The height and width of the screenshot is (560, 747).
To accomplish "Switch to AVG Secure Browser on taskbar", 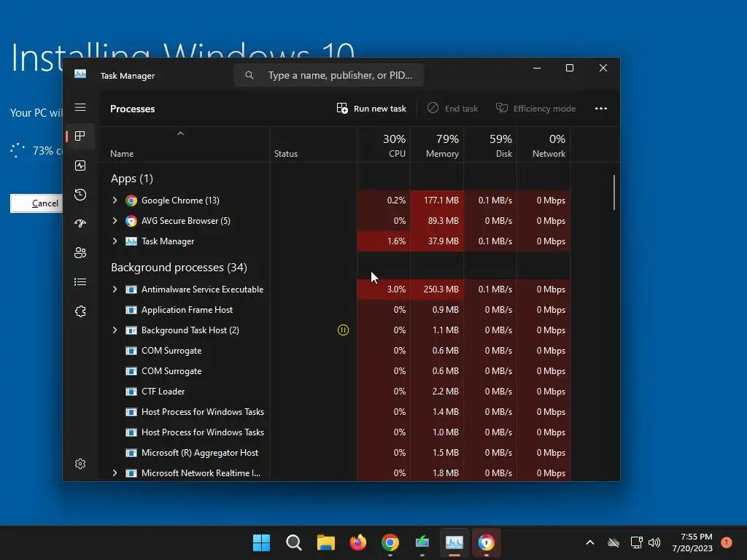I will click(486, 542).
